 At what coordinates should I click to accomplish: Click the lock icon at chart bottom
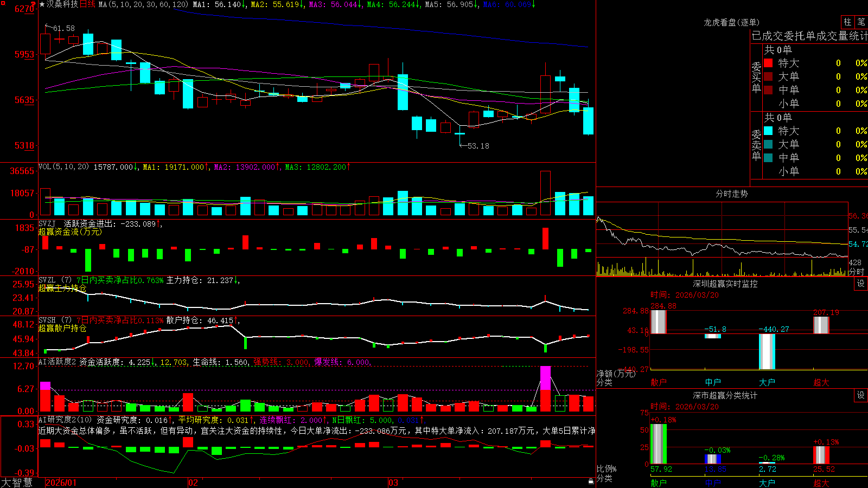point(591,481)
